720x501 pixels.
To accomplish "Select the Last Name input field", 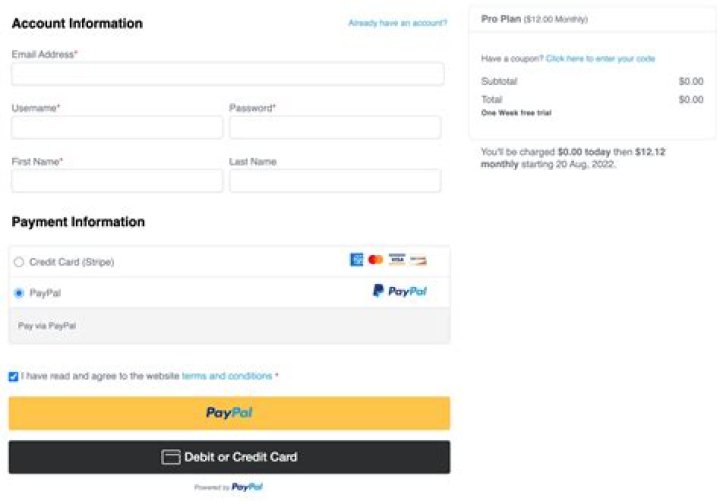I will [335, 180].
